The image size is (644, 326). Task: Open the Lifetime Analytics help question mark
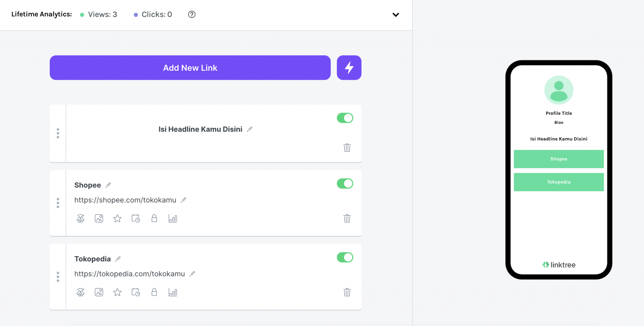(x=192, y=14)
